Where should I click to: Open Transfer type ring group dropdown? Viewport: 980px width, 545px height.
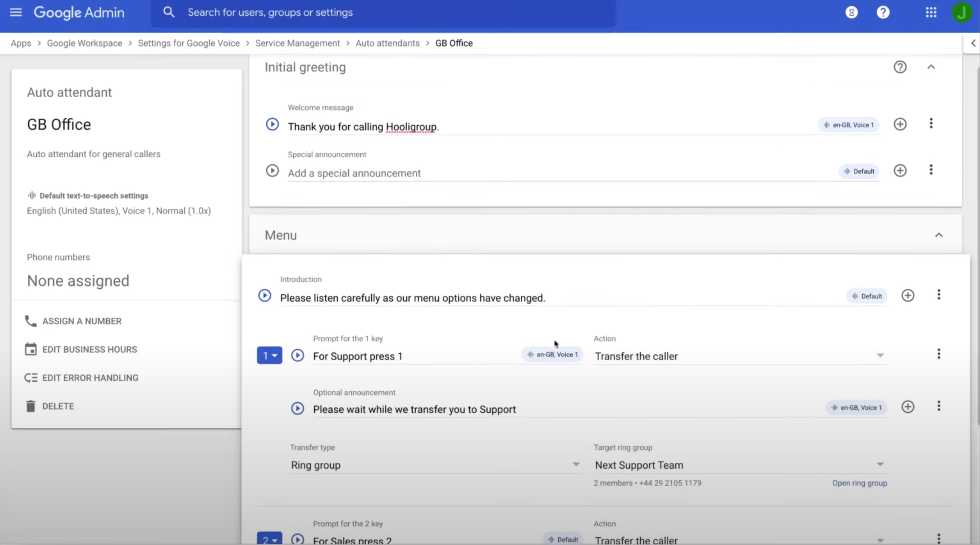coord(575,464)
